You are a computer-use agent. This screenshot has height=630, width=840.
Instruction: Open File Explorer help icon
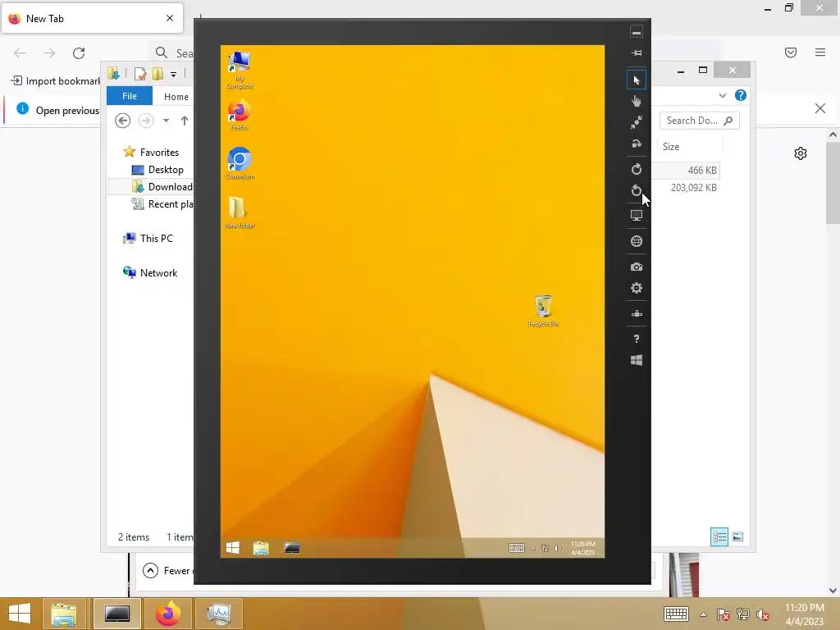coord(741,95)
